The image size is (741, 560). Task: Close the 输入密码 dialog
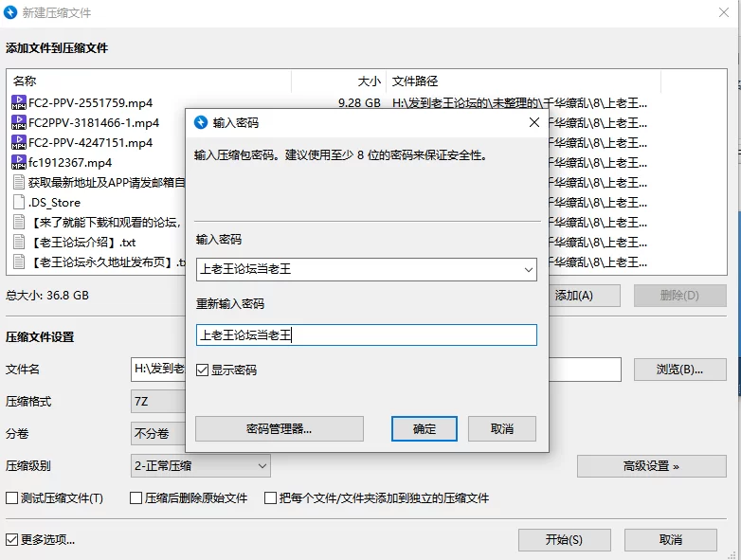534,122
